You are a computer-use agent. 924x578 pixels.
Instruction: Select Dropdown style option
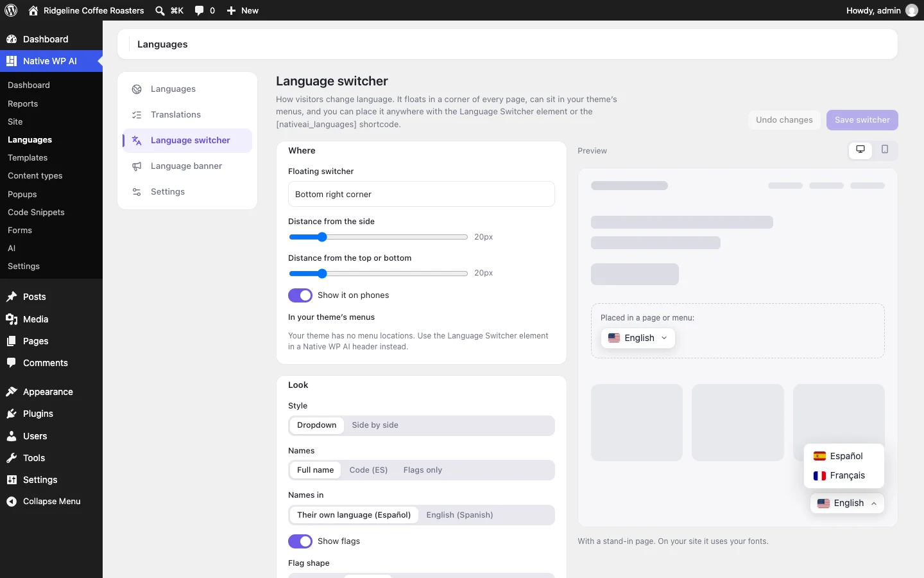point(317,425)
